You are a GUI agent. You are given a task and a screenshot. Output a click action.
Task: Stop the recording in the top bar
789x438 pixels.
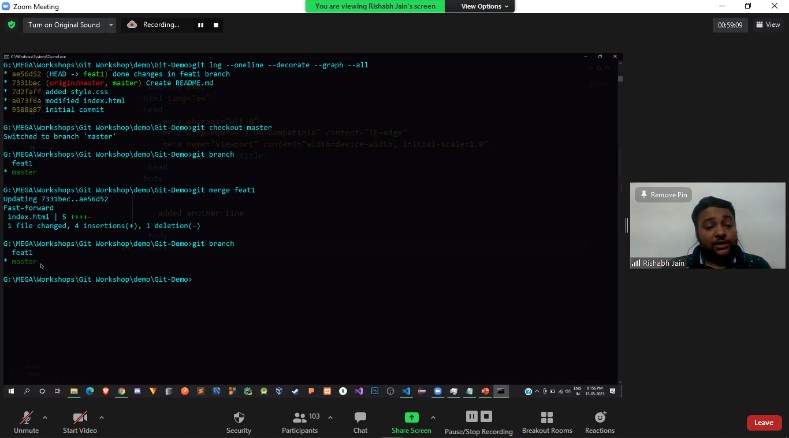214,25
